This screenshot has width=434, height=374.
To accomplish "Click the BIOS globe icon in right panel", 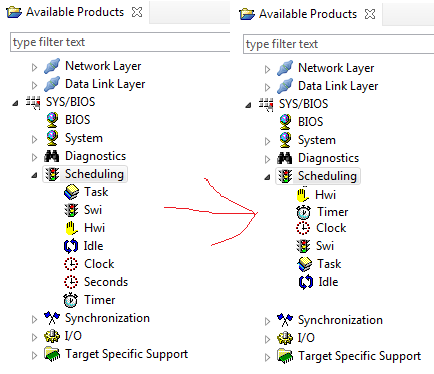I will [285, 122].
